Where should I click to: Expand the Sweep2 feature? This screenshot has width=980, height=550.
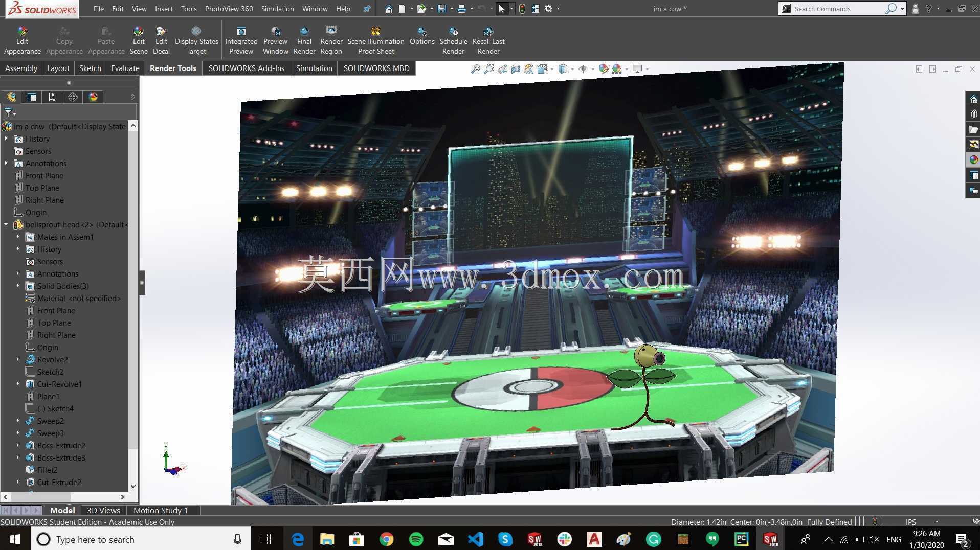click(x=18, y=421)
